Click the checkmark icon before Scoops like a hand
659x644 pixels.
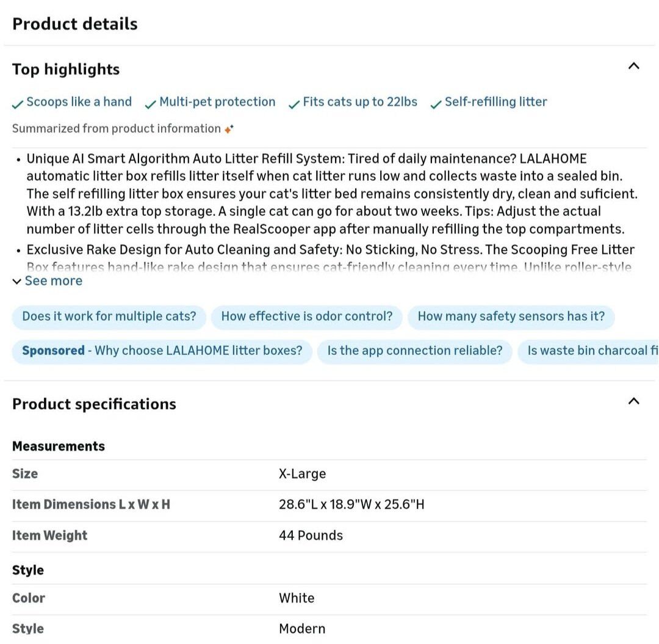click(18, 104)
